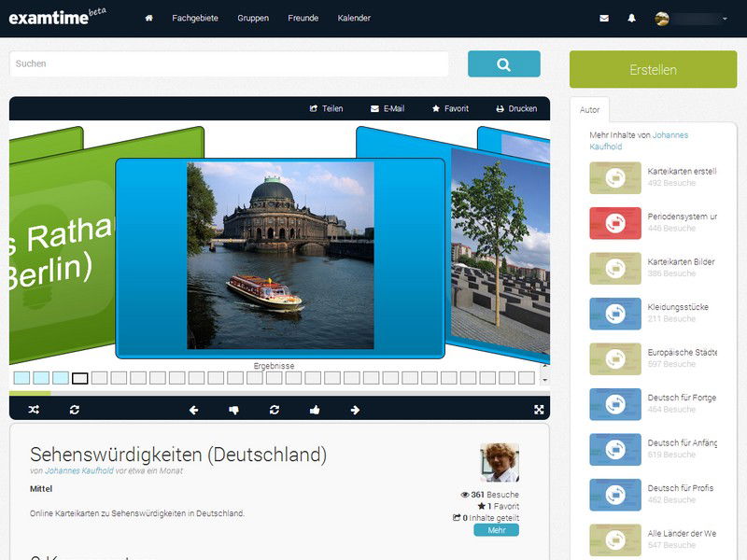Shuffle the flashcards

click(34, 410)
